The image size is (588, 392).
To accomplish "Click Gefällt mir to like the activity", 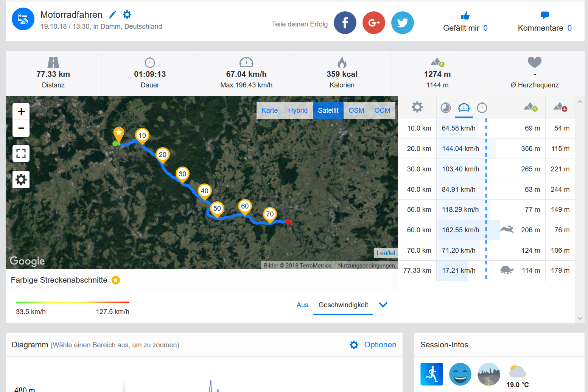I will pyautogui.click(x=465, y=22).
